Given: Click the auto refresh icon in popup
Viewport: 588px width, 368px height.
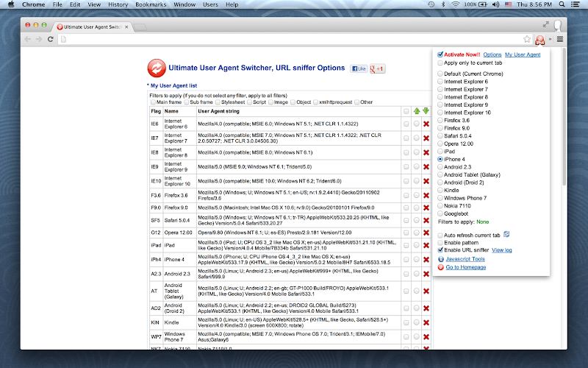Looking at the screenshot, I should (506, 234).
